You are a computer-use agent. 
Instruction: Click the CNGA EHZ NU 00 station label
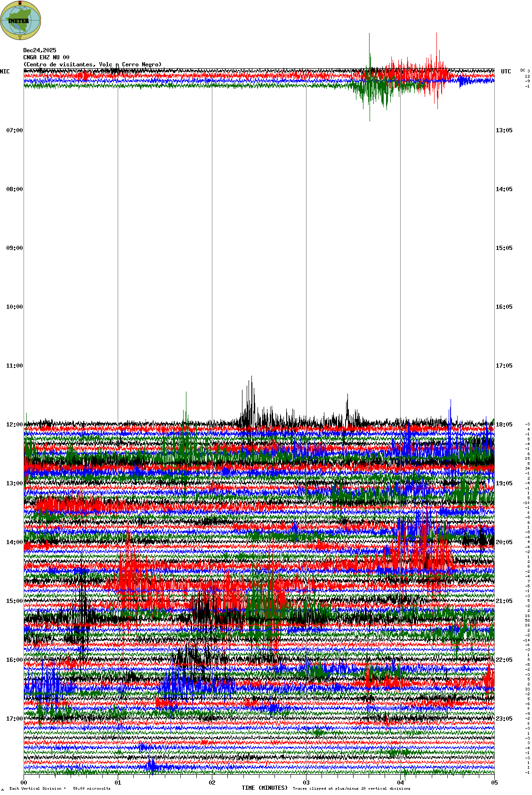pyautogui.click(x=46, y=57)
